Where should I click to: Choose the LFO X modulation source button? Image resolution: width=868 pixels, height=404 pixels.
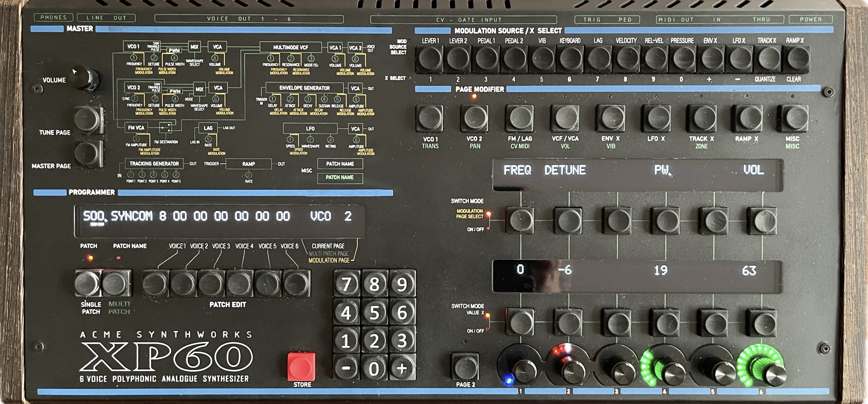(x=739, y=59)
